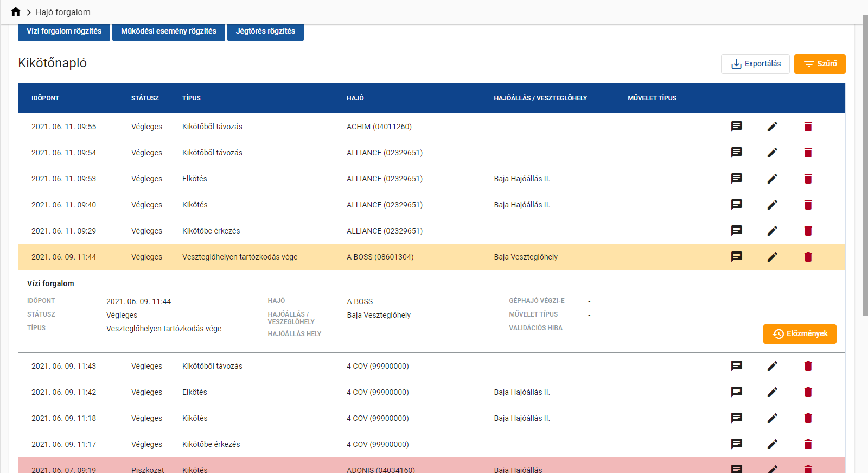This screenshot has height=473, width=868.
Task: Show Előzmények history for A BOSS
Action: pyautogui.click(x=800, y=334)
